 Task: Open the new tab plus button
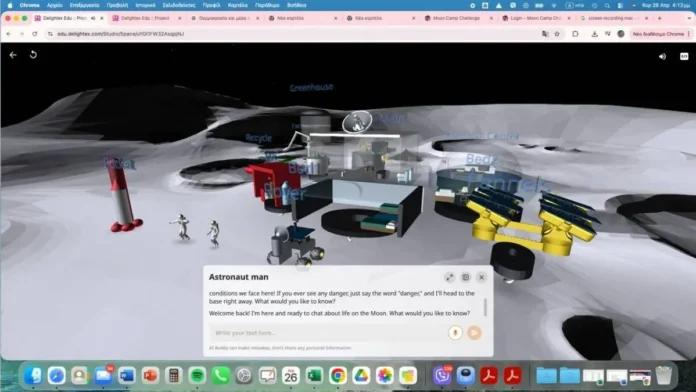(x=659, y=18)
